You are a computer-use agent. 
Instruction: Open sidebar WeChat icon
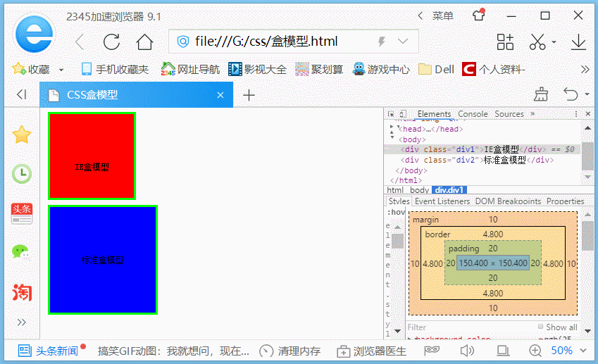[x=21, y=252]
